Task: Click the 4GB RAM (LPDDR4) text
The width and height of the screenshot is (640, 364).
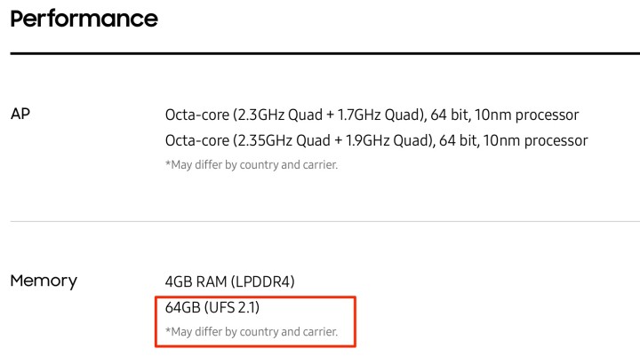Action: coord(229,281)
